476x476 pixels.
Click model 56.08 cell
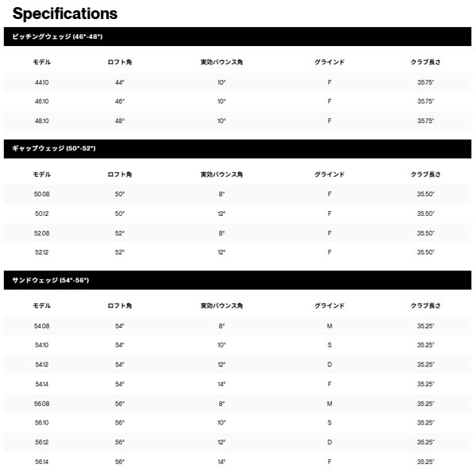[x=42, y=403]
